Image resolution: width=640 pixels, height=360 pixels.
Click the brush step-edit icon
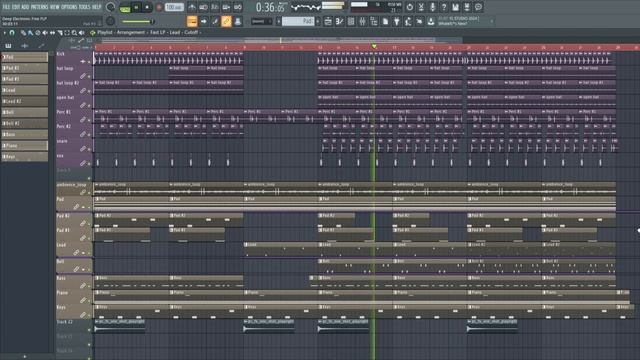point(215,21)
